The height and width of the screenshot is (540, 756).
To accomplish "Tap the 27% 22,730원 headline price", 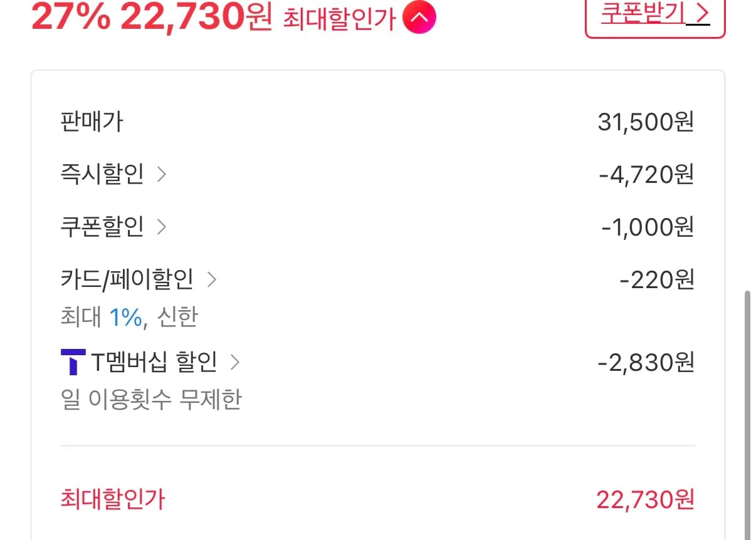I will click(152, 18).
